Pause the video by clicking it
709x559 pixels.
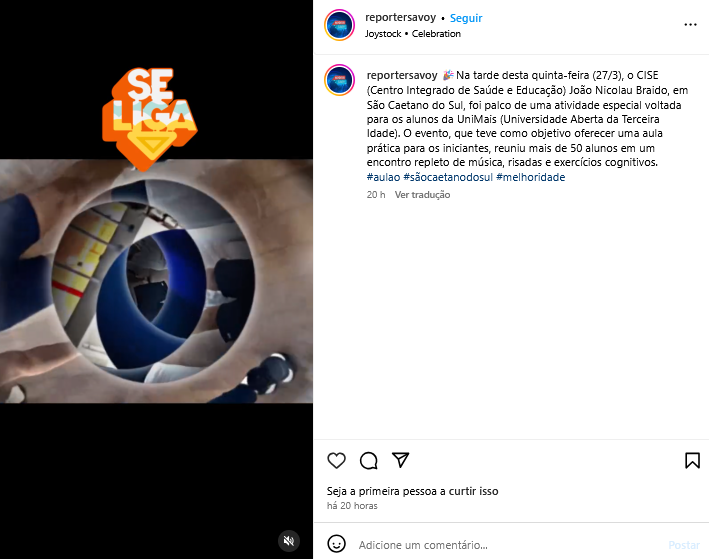tap(156, 280)
